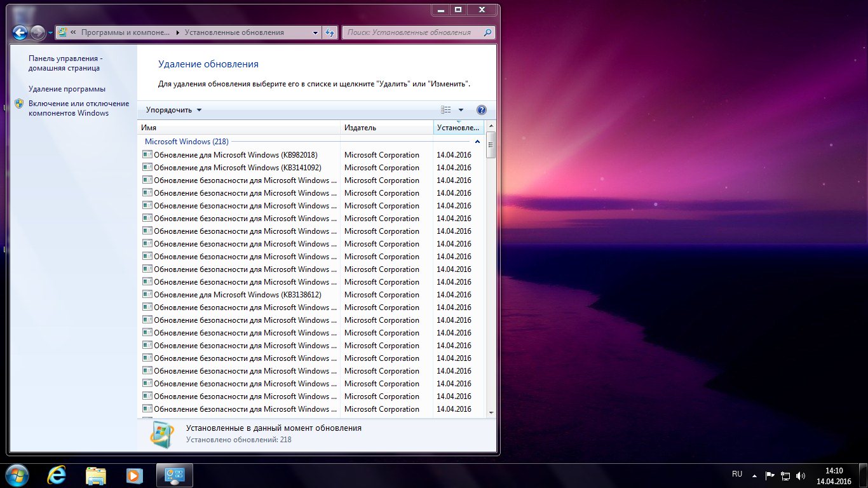Open recent pages dropdown next to arrows
This screenshot has width=868, height=488.
tap(50, 33)
